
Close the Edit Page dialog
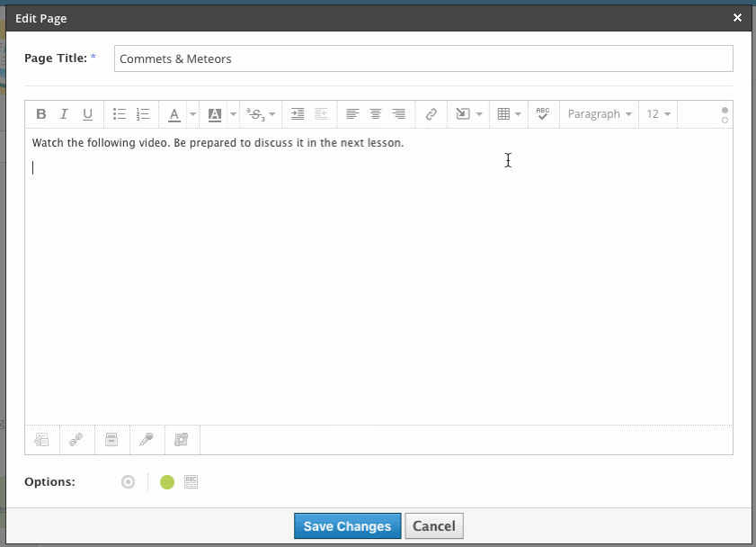[737, 18]
